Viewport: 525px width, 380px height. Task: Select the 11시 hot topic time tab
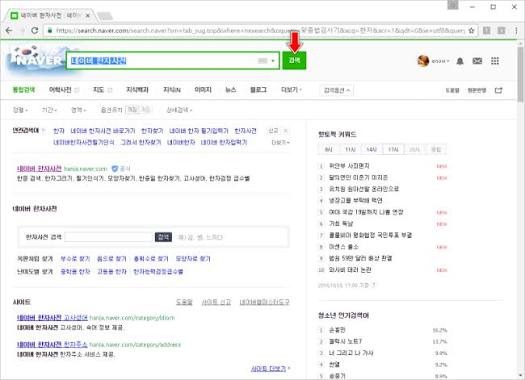350,149
